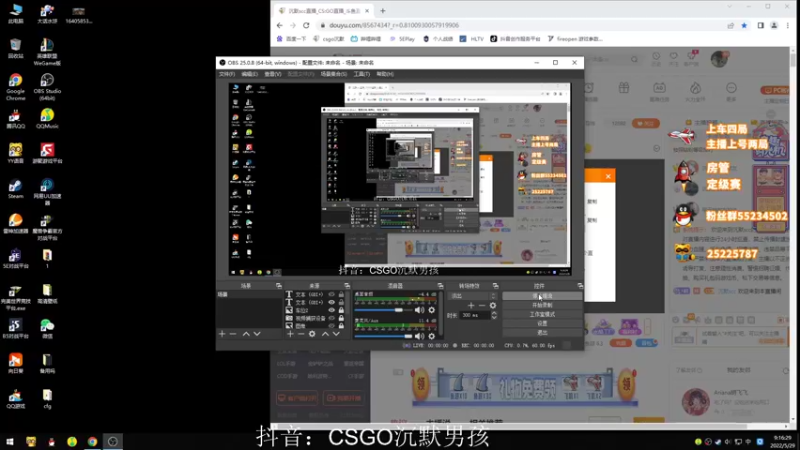
Task: Remove the selected source in the Sources panel
Action: point(301,334)
